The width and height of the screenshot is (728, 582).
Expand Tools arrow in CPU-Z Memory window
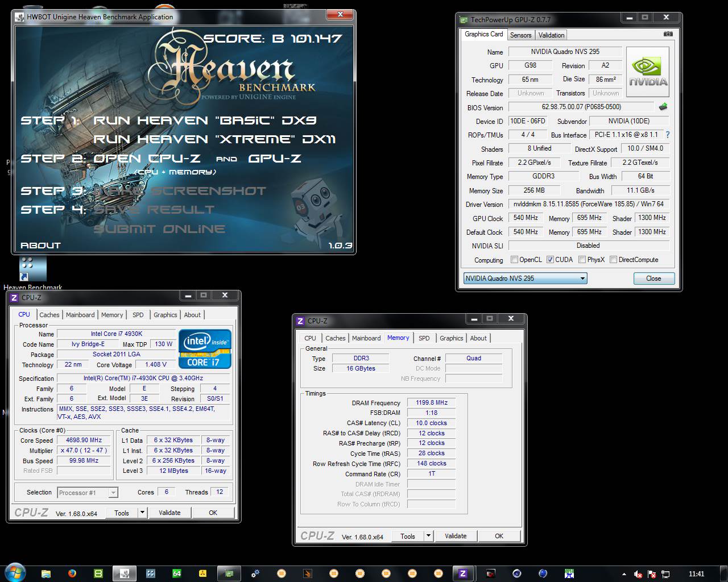(x=428, y=536)
